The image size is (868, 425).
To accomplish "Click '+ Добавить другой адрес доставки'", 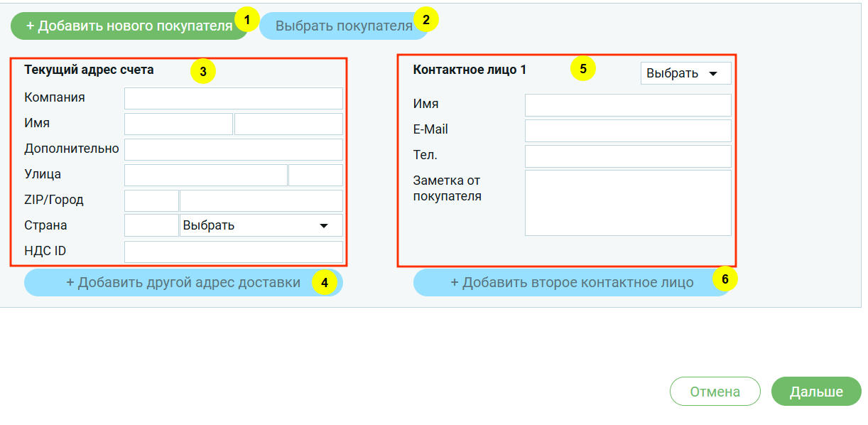I will tap(183, 282).
